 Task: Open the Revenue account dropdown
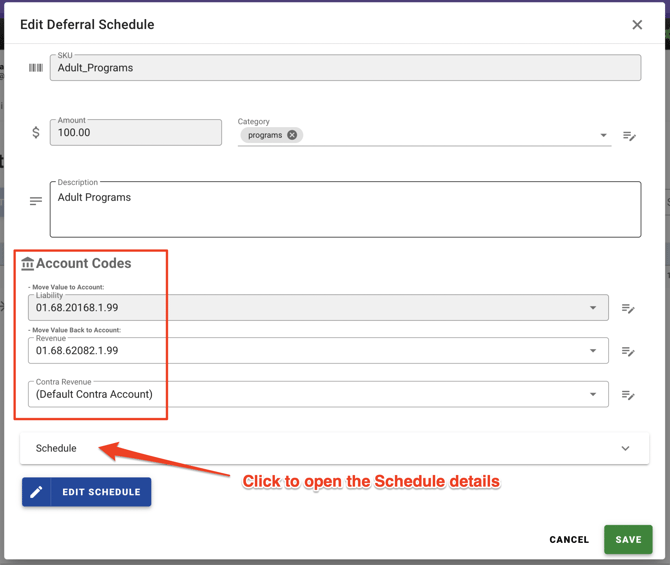(593, 351)
